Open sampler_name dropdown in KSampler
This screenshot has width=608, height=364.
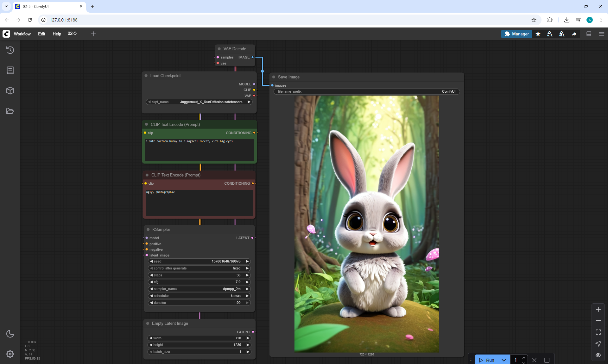click(199, 289)
